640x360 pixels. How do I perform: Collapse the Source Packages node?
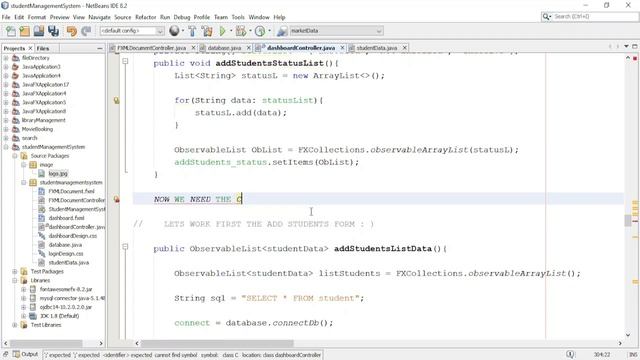pyautogui.click(x=15, y=156)
